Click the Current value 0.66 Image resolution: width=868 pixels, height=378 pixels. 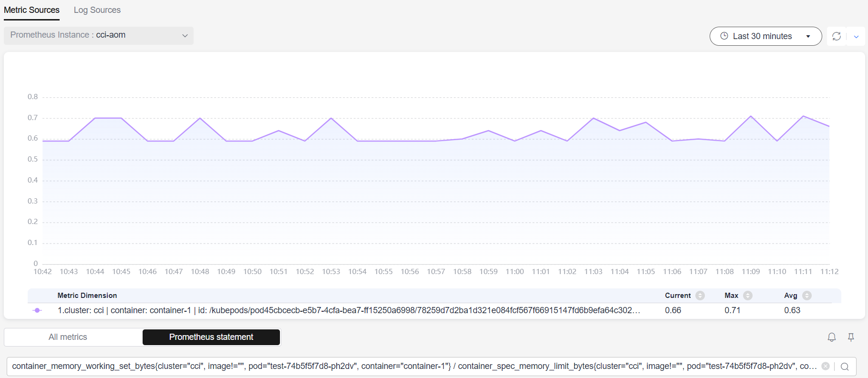[673, 310]
